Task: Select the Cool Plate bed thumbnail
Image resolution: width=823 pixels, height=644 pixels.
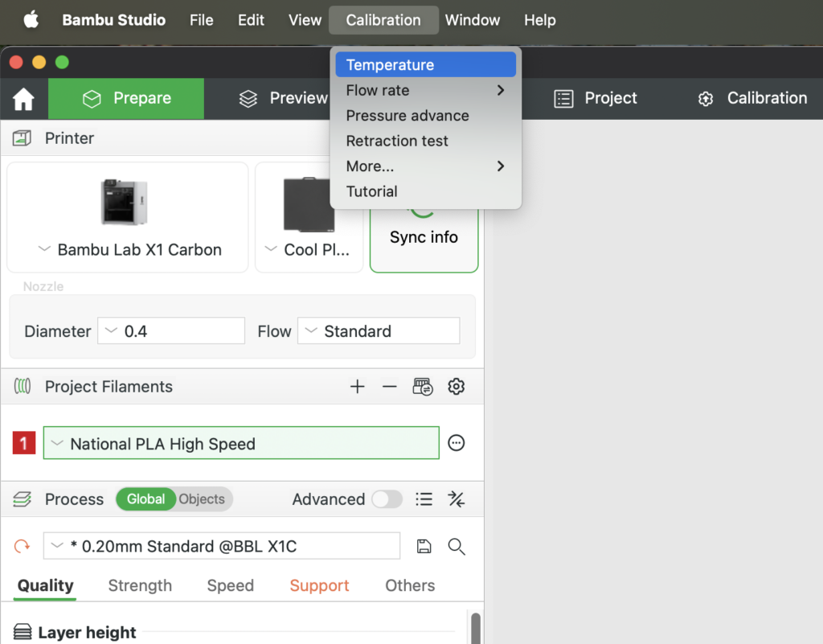Action: pos(309,205)
